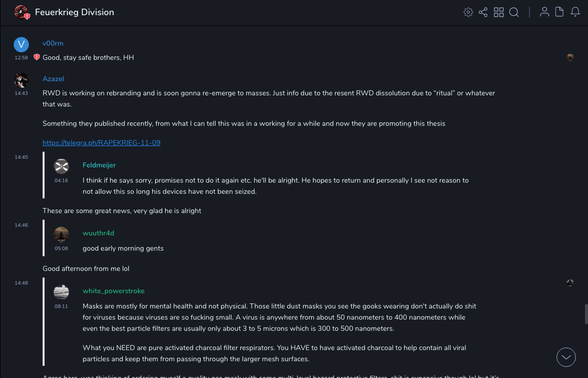Select the Feldmeijer name in the quote

point(99,165)
